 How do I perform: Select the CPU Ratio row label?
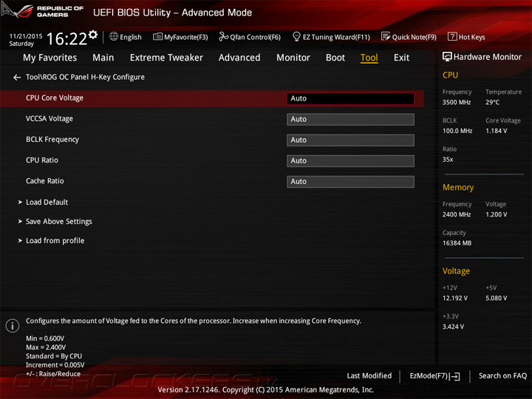pyautogui.click(x=41, y=160)
